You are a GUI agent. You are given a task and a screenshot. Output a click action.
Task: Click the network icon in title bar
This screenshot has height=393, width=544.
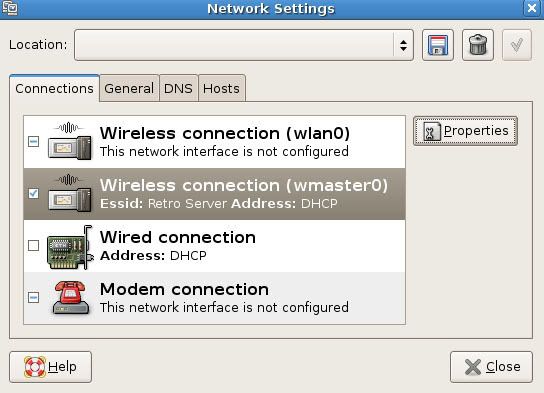click(x=9, y=7)
